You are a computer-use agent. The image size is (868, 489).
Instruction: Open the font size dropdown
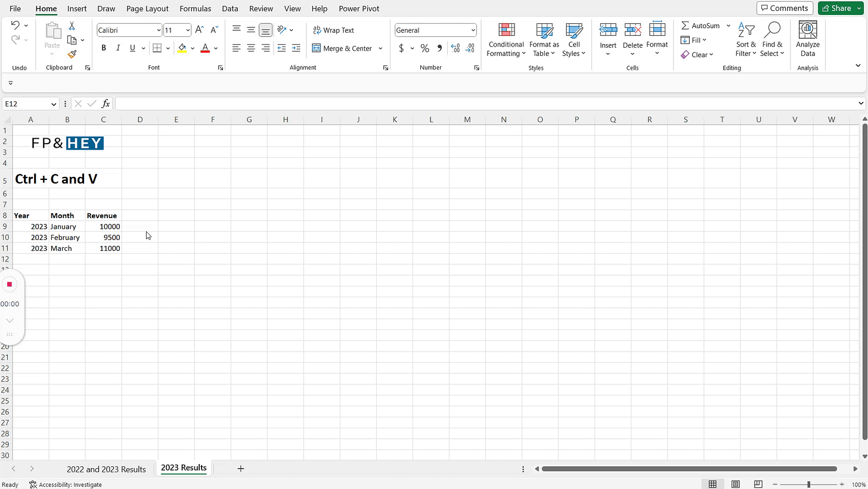(x=188, y=30)
